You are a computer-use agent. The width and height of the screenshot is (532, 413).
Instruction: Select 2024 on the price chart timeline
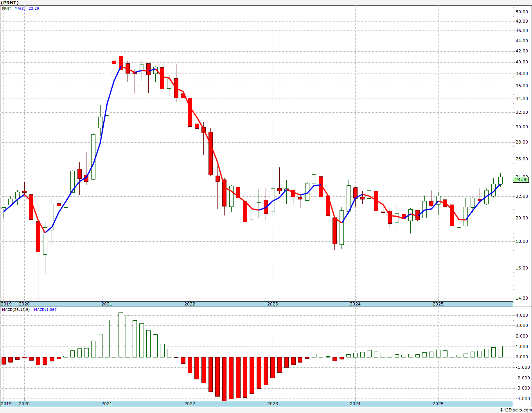[355, 304]
